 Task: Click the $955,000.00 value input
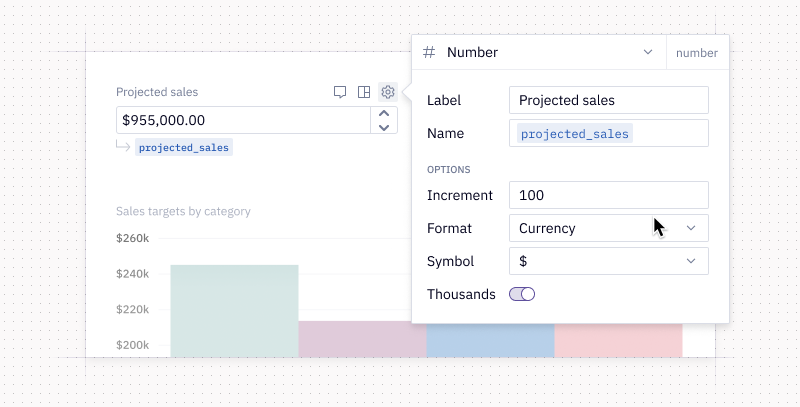[243, 120]
